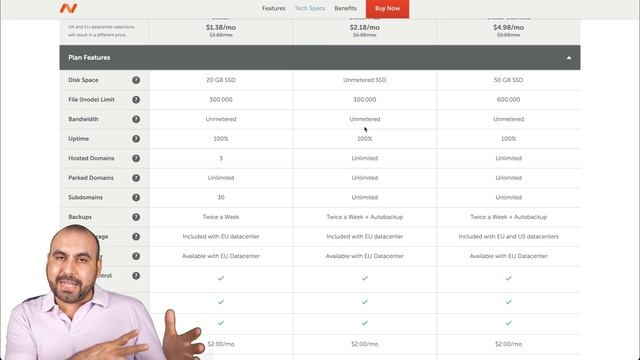Click help icon two rows below Backups
The width and height of the screenshot is (640, 360).
pos(136,256)
